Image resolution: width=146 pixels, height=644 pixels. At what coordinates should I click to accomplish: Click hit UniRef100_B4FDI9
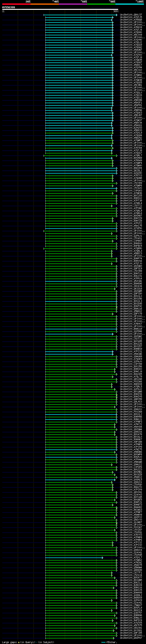point(131,620)
